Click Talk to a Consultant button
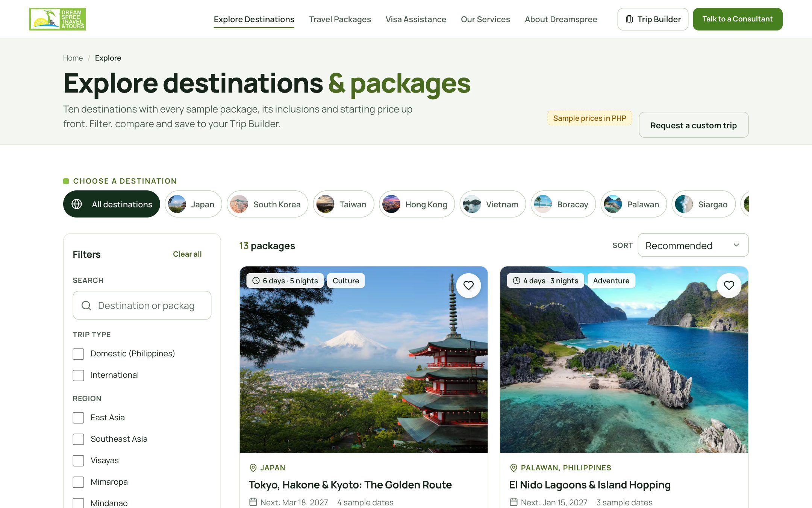Screen dimensions: 812x508 tap(738, 19)
